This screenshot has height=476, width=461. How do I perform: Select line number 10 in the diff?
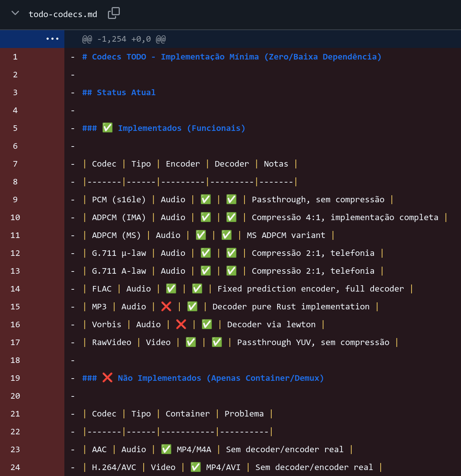coord(15,218)
